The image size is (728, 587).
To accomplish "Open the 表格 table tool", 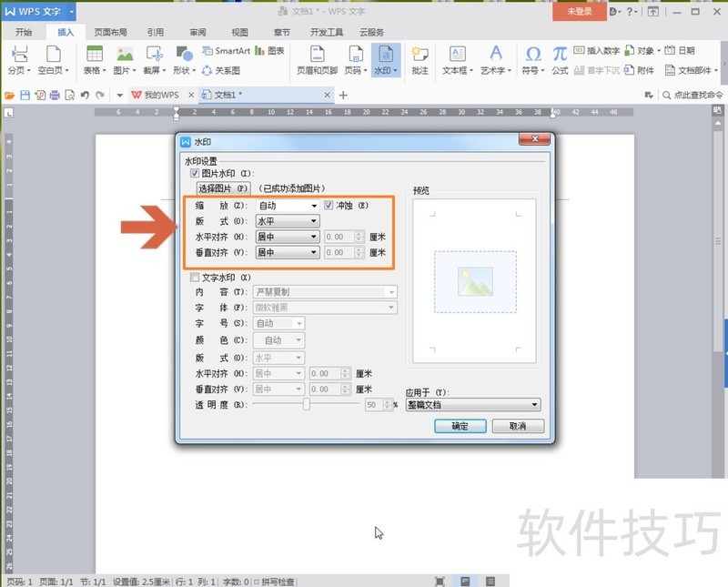I will coord(95,60).
